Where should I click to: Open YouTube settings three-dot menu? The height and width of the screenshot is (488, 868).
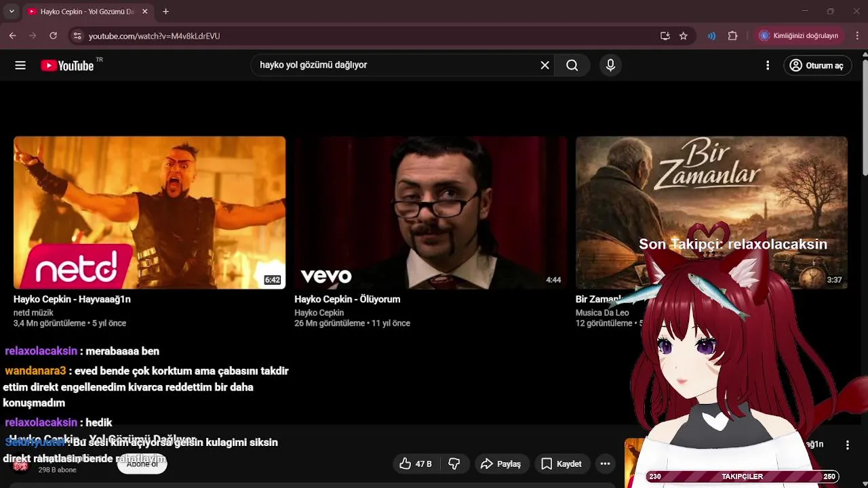click(768, 65)
